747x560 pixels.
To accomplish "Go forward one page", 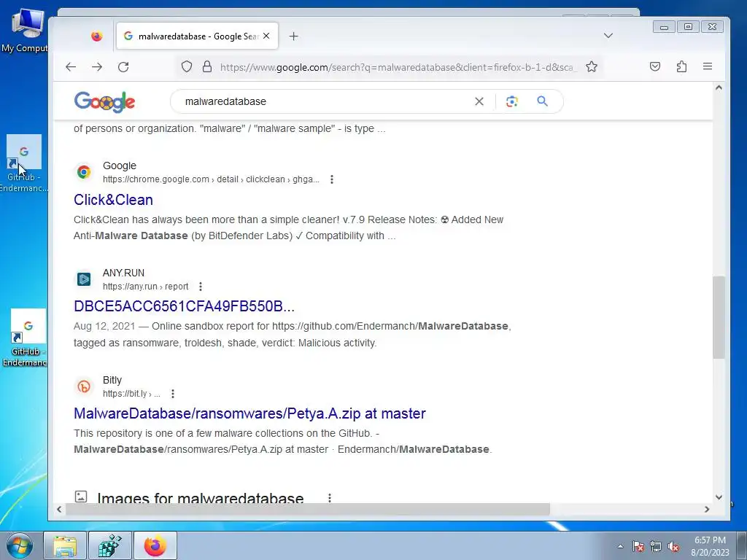I will click(97, 66).
